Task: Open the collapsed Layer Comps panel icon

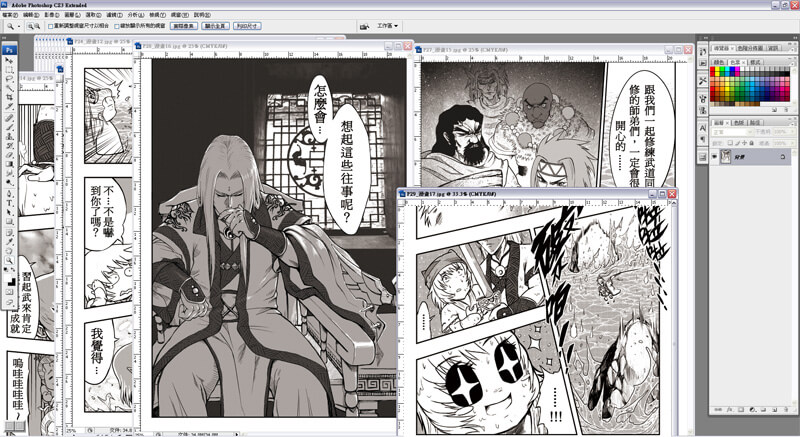Action: coord(703,157)
